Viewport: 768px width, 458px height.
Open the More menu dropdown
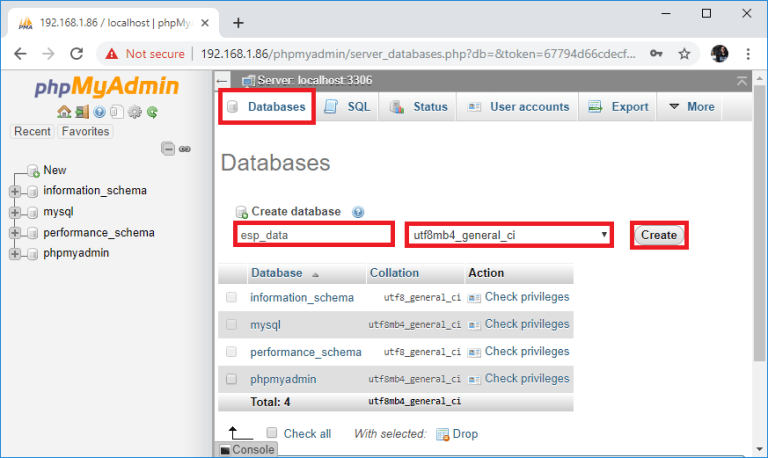[691, 107]
